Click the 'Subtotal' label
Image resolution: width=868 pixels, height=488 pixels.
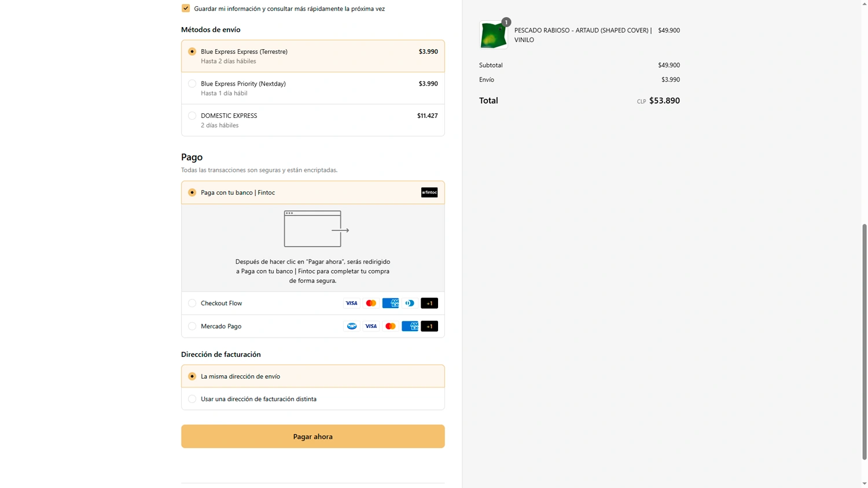tap(491, 65)
